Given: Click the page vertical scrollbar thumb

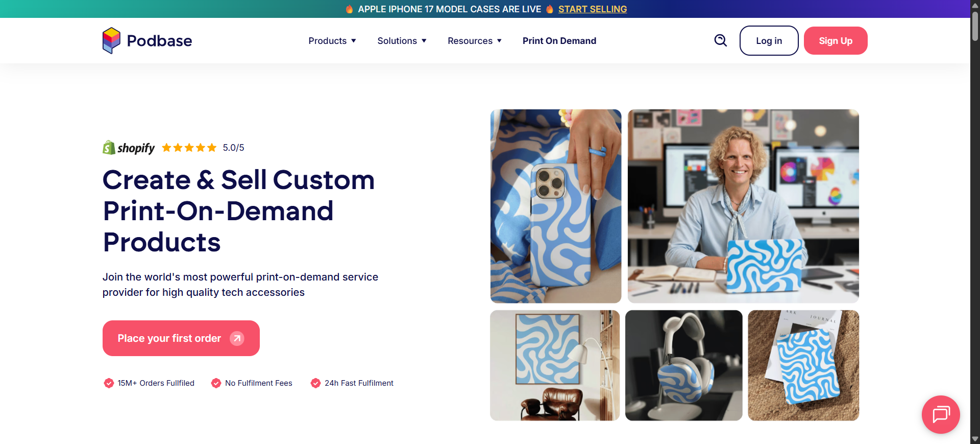Looking at the screenshot, I should (975, 26).
